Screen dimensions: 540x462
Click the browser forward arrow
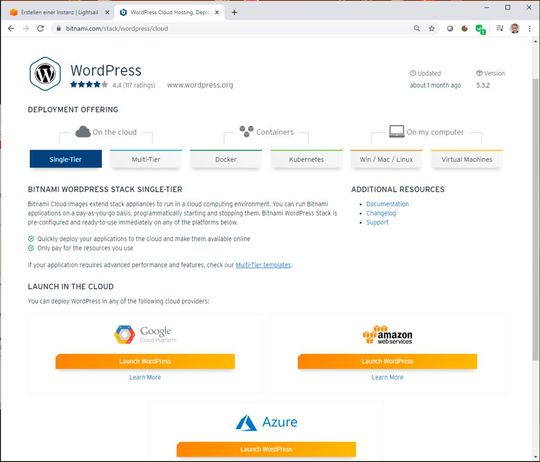point(26,29)
